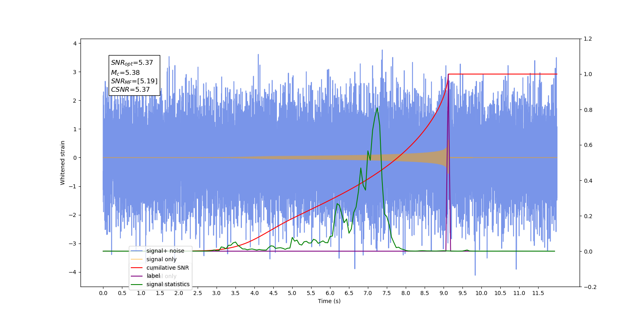Screen dimensions: 644x322
Task: Click the time-axis tick label 9.5
Action: [x=462, y=293]
